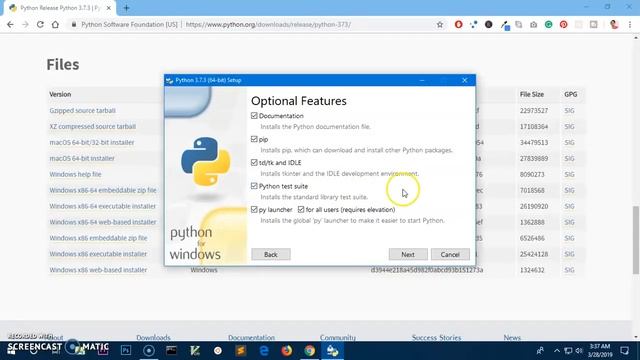
Task: Open the command prompt taskbar icon
Action: pos(171,351)
